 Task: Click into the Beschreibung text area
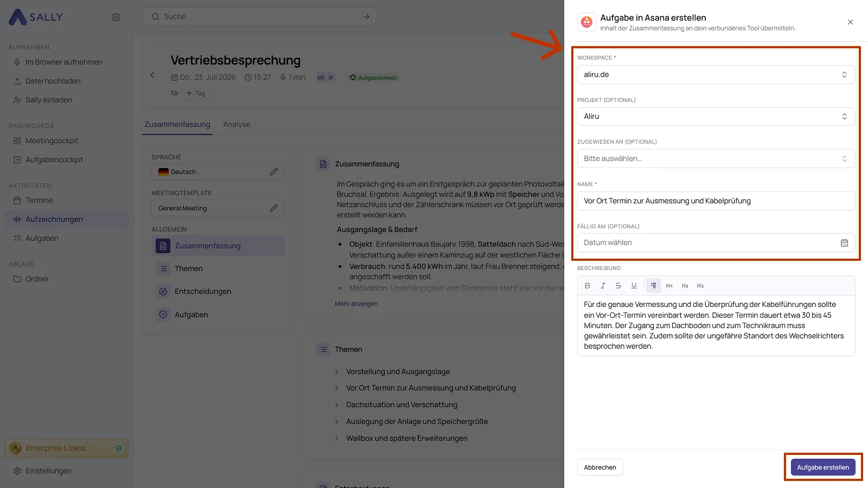[716, 325]
